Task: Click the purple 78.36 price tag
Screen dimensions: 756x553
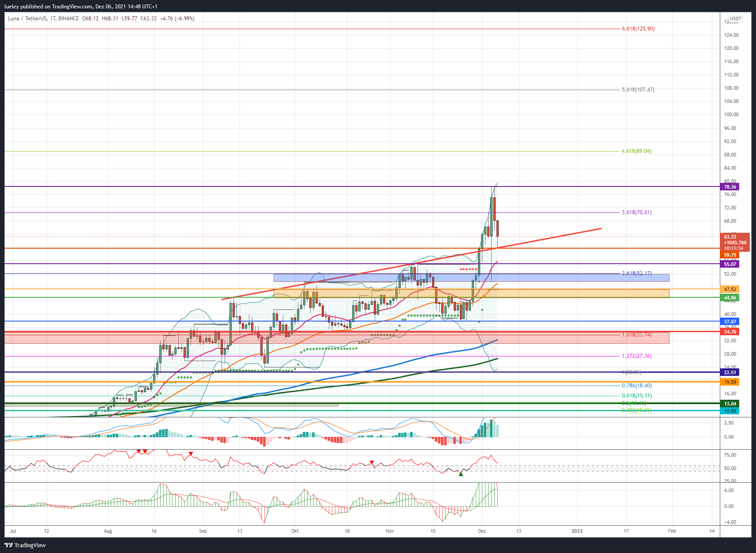Action: point(730,187)
